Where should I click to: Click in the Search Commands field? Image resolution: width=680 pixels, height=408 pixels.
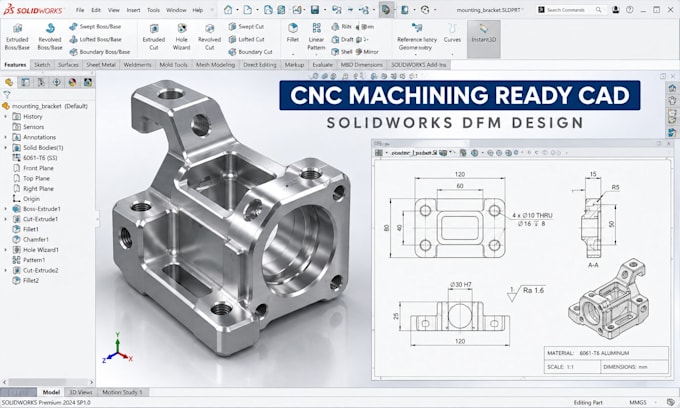[571, 10]
